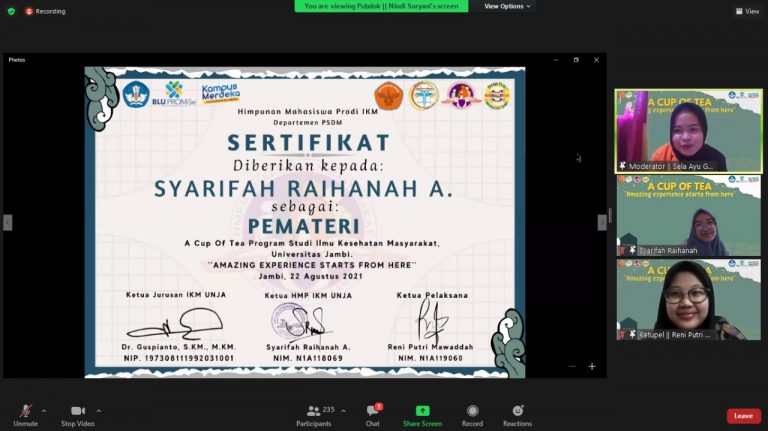
Task: Unmute the microphone
Action: [25, 415]
